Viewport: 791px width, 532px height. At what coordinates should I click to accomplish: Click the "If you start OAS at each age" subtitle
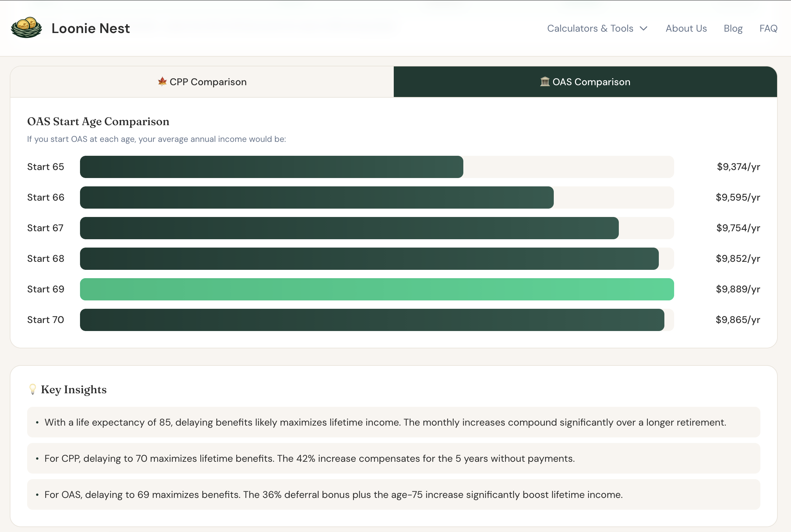157,139
